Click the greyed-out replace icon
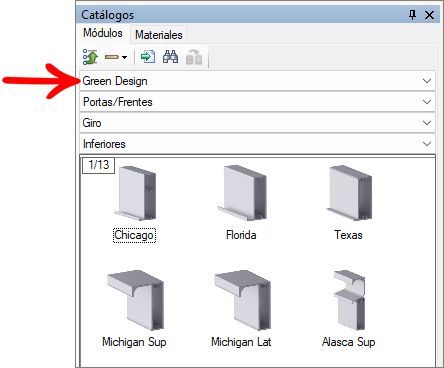Viewport: 444px width, 368px height. [x=194, y=57]
